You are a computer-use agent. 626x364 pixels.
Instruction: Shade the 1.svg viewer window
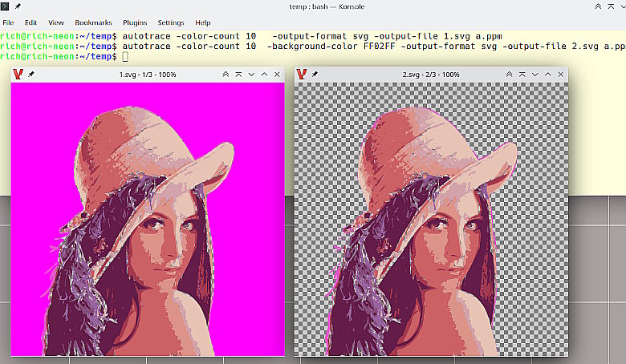tap(238, 74)
